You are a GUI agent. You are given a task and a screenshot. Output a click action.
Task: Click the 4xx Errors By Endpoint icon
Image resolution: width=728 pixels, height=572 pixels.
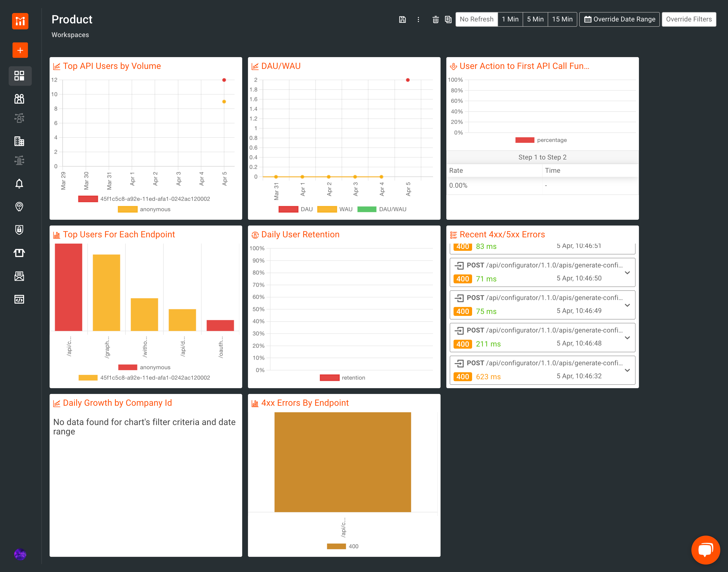(255, 403)
